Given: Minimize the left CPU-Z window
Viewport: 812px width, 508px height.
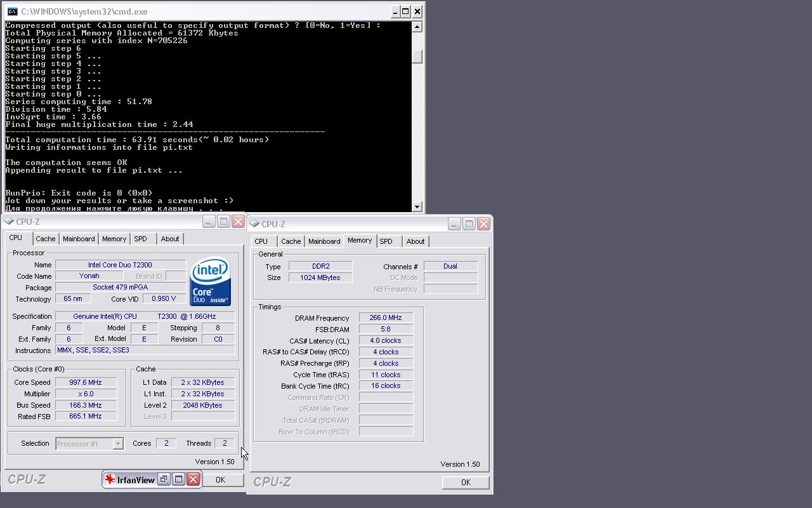Looking at the screenshot, I should tap(209, 222).
